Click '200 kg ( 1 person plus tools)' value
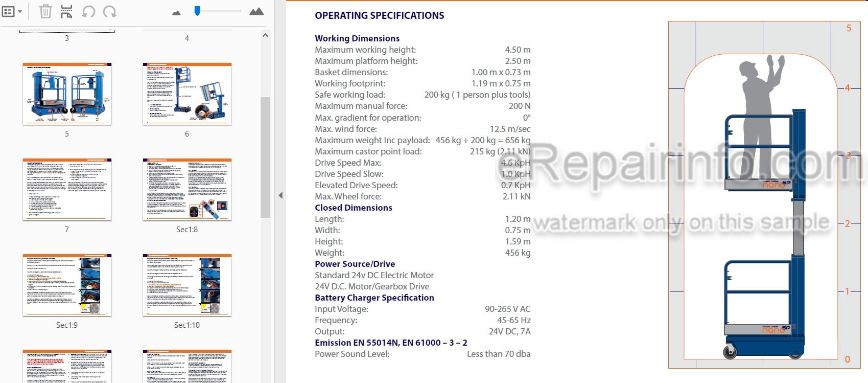Viewport: 868px width, 383px height. point(477,95)
